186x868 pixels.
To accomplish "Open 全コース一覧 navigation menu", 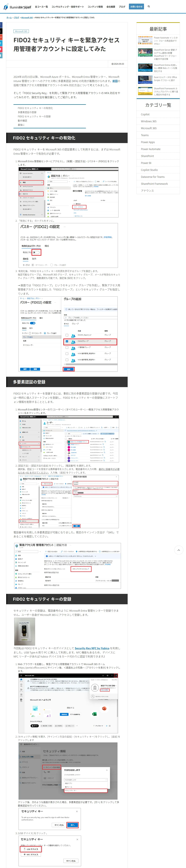I will tap(42, 7).
